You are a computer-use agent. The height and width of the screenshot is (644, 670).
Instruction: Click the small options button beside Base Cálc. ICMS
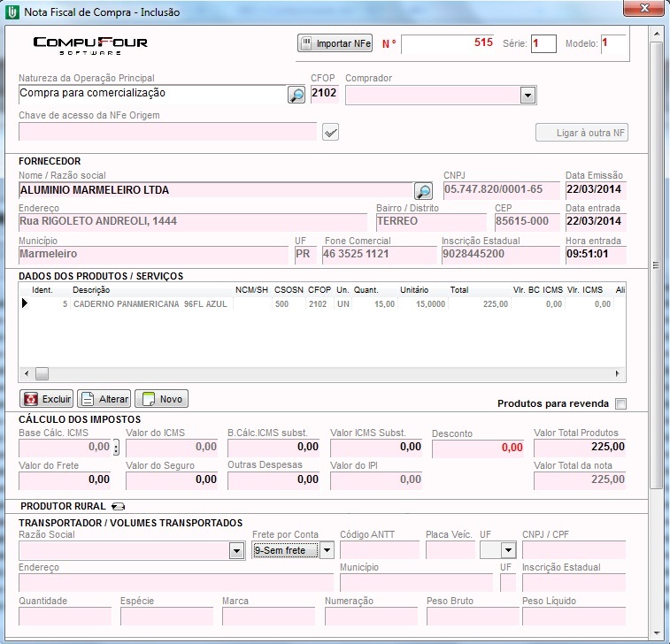117,448
